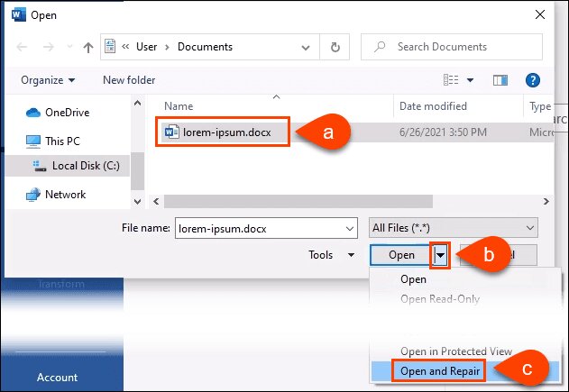Screen dimensions: 569x392
Task: Close the Open dialog window
Action: (x=540, y=14)
